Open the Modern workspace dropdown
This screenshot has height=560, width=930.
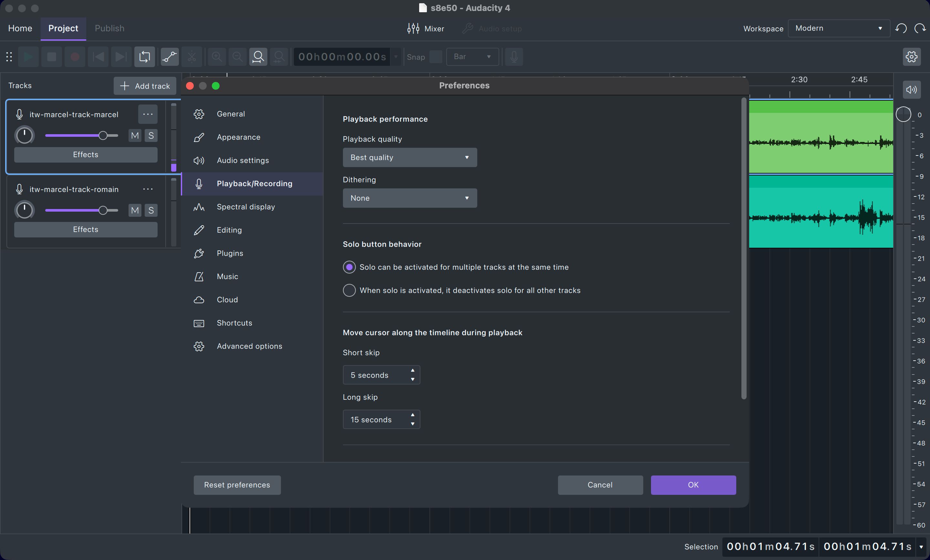point(839,28)
